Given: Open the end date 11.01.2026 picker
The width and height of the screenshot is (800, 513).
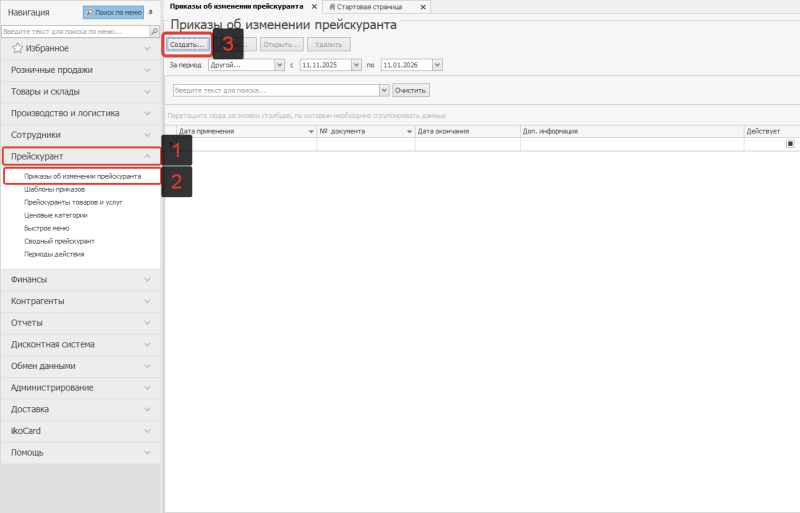Looking at the screenshot, I should [437, 65].
